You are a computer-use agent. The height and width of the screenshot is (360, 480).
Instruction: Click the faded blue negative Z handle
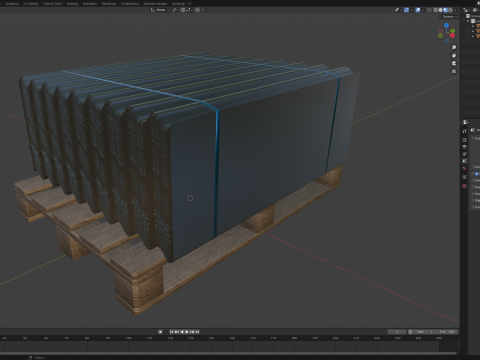pyautogui.click(x=447, y=41)
